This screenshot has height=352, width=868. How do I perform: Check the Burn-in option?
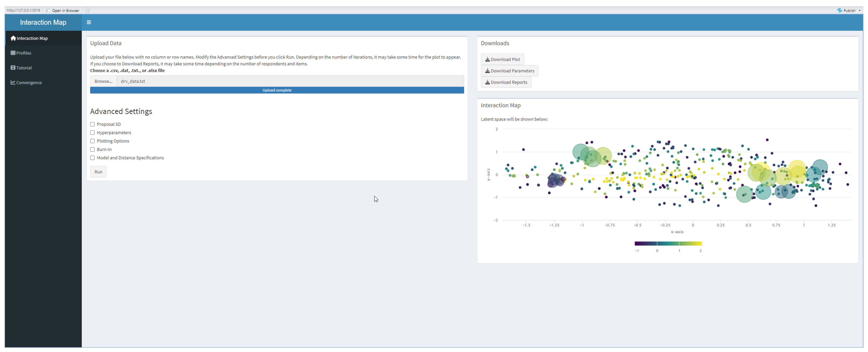tap(92, 149)
